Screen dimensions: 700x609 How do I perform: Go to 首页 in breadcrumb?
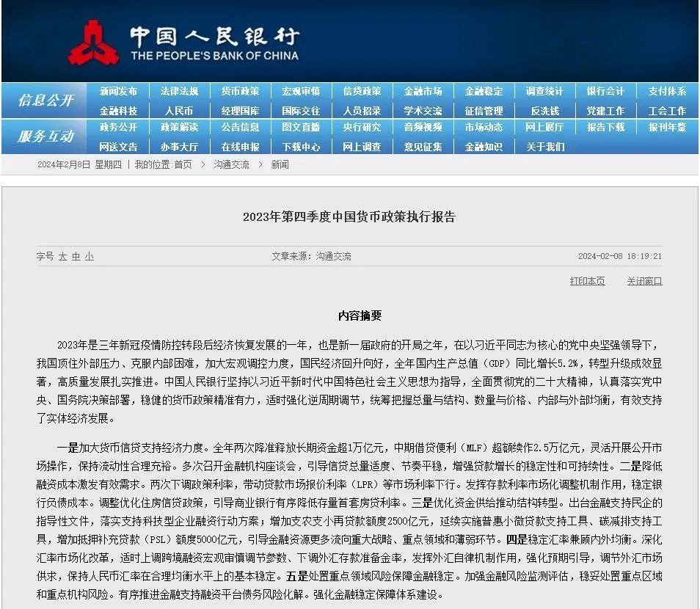[x=183, y=164]
